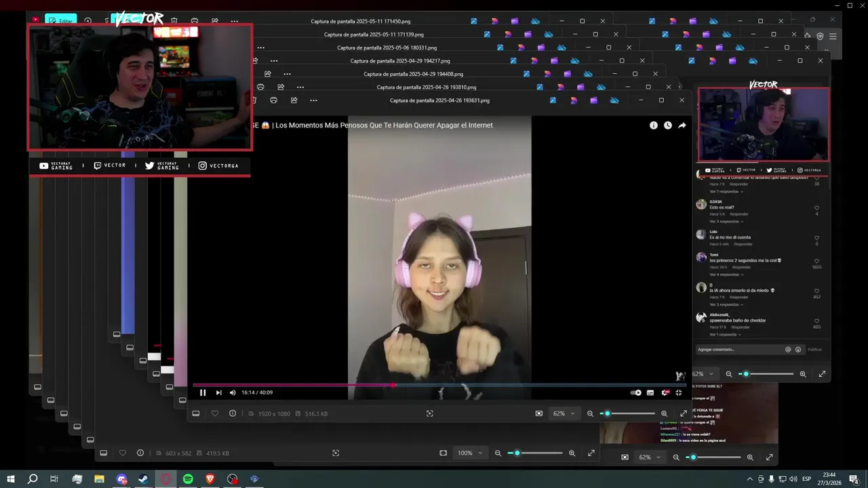Enter fullscreen in the 419.5 KB window
Viewport: 868px width, 488px height.
591,453
